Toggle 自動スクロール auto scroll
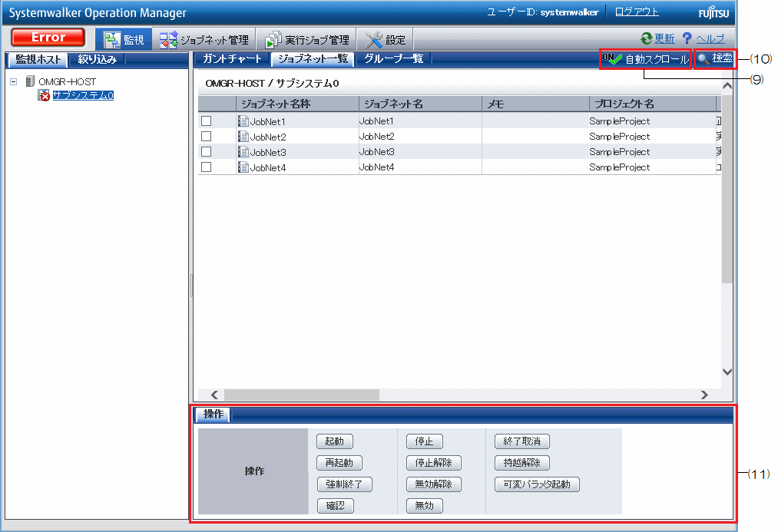778x532 pixels. coord(645,60)
